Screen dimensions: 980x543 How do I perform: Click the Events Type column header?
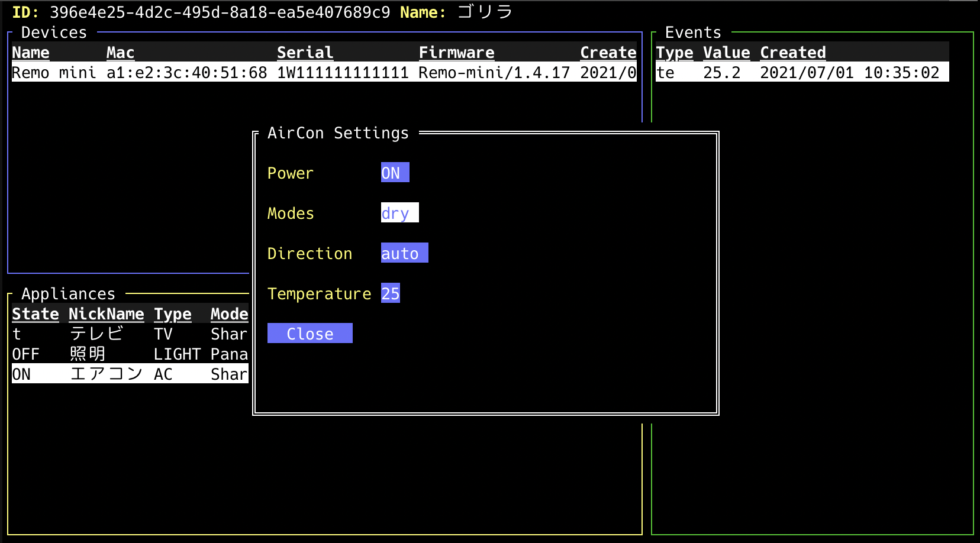coord(675,52)
